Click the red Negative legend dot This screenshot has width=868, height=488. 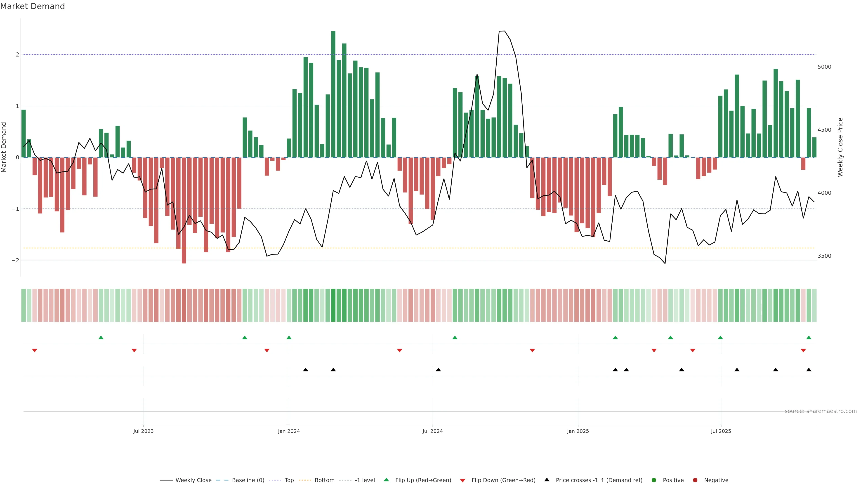pyautogui.click(x=695, y=480)
